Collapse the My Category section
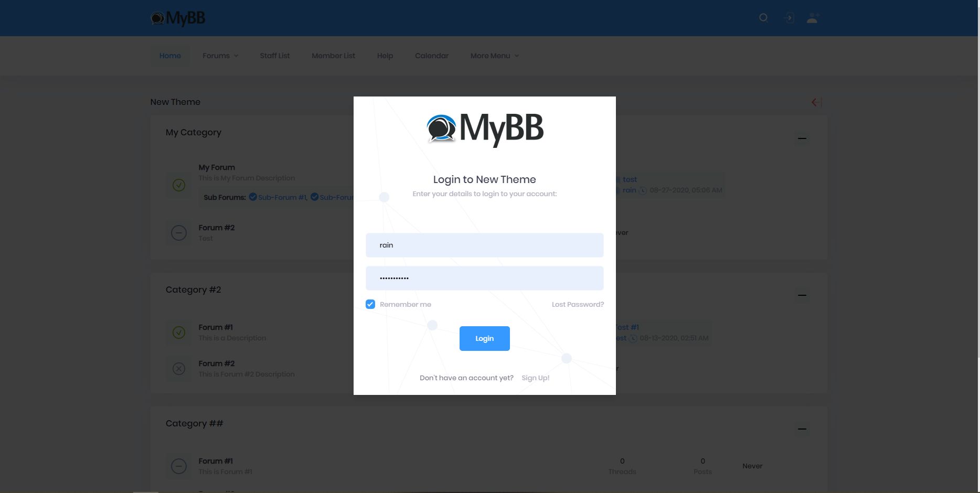Viewport: 980px width, 493px height. click(802, 138)
